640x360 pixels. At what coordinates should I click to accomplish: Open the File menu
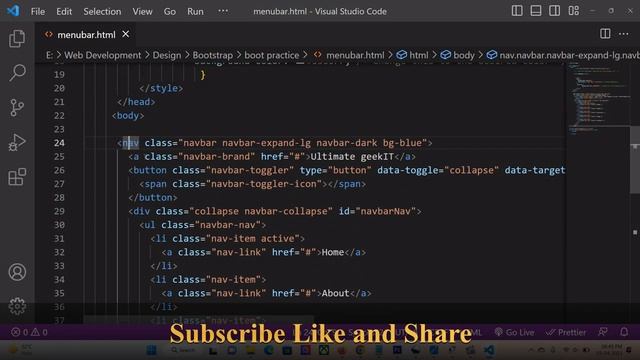(38, 11)
